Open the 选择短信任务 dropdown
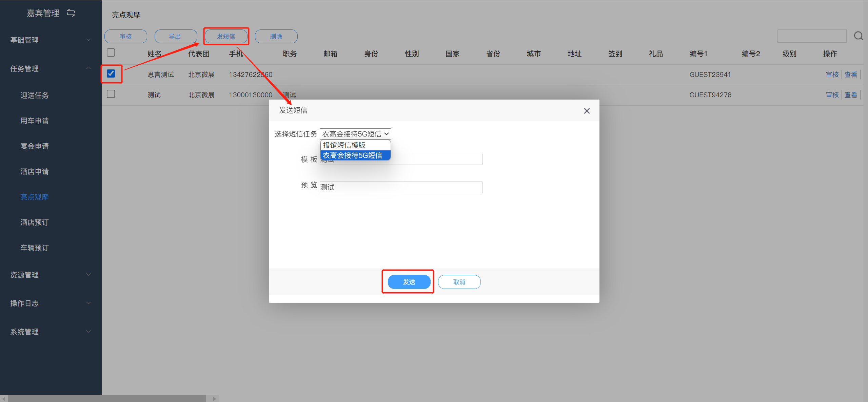Viewport: 868px width, 402px height. tap(355, 134)
